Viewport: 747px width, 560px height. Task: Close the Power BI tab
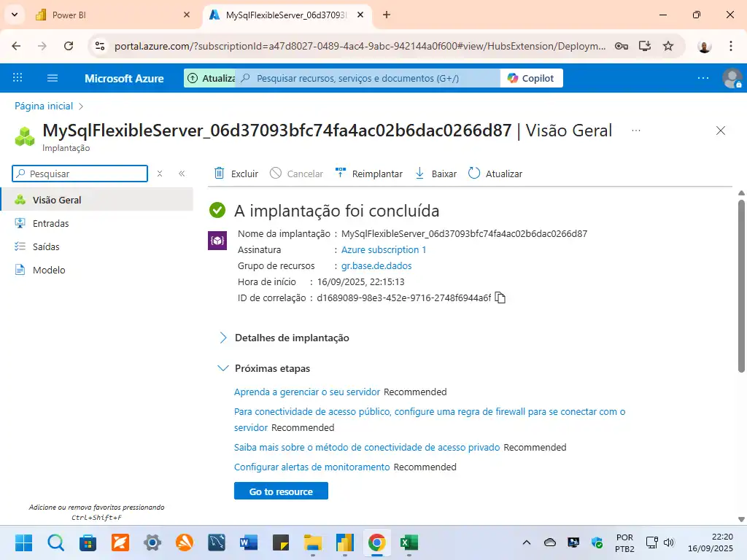click(187, 15)
